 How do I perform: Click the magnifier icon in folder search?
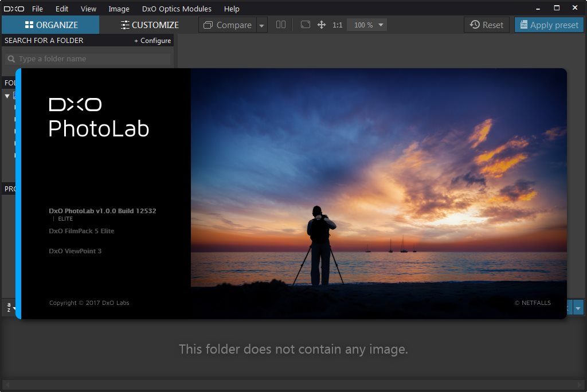pos(11,59)
